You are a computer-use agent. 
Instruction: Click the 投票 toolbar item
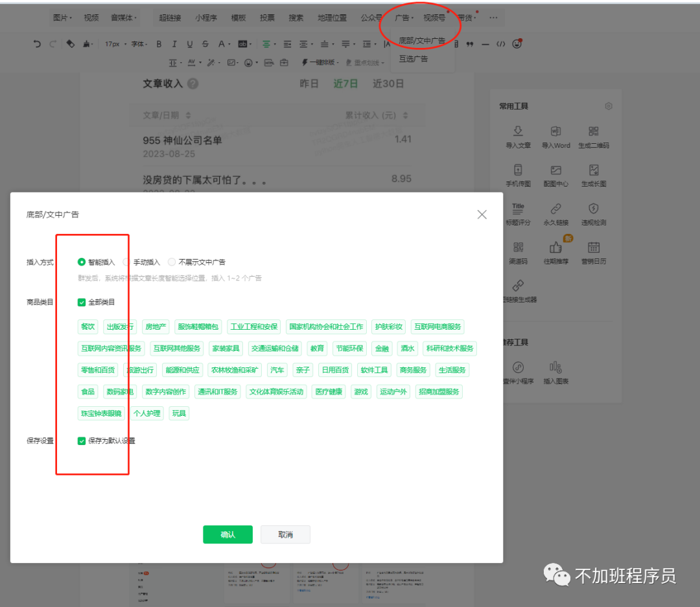[267, 18]
